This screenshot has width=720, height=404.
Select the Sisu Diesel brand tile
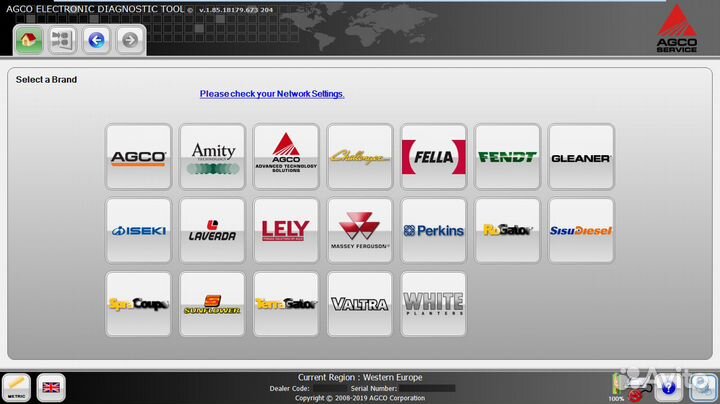coord(581,231)
